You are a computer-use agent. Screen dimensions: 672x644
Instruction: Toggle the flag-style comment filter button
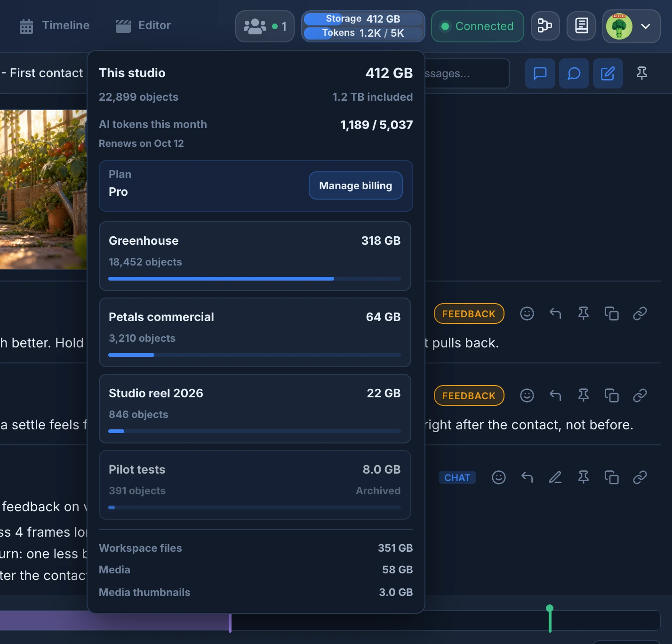pyautogui.click(x=540, y=73)
